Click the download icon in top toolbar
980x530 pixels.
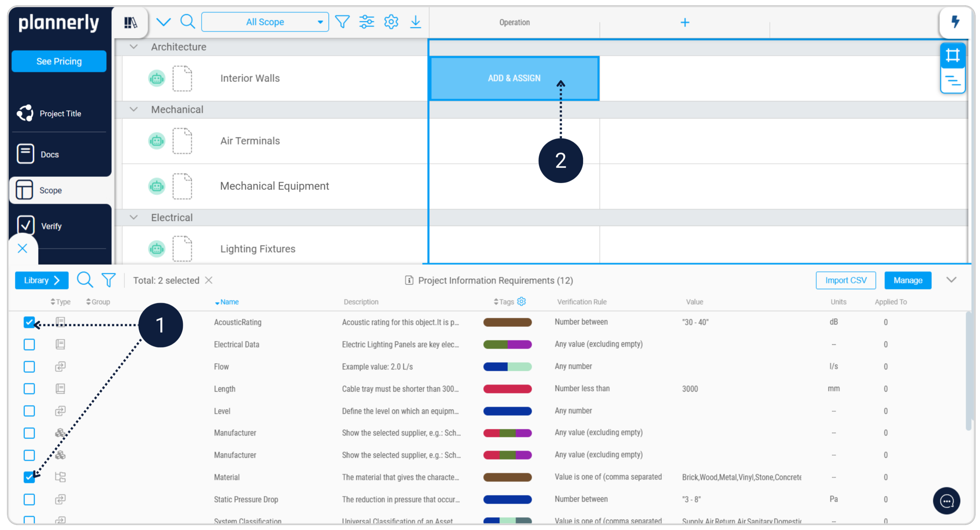coord(415,22)
